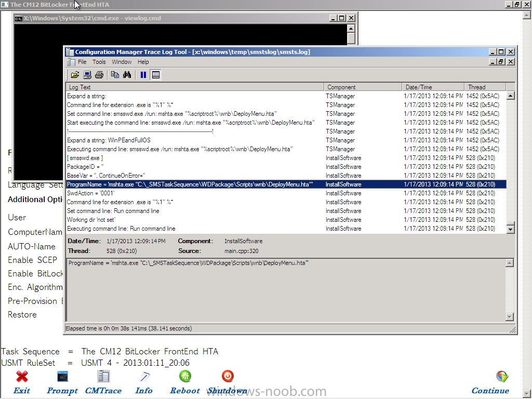532x399 pixels.
Task: Click the Exit link label
Action: tap(22, 391)
